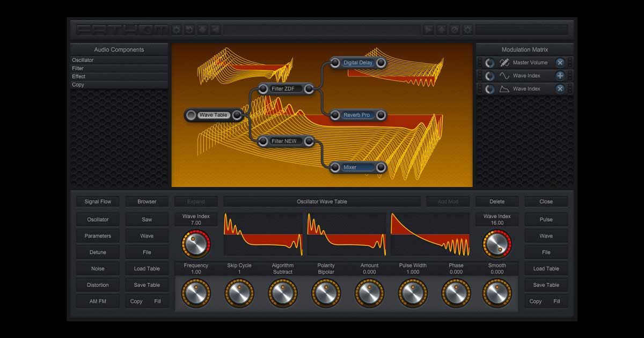This screenshot has height=338, width=644.
Task: Click the Polarity Bipolar knob
Action: click(x=326, y=293)
